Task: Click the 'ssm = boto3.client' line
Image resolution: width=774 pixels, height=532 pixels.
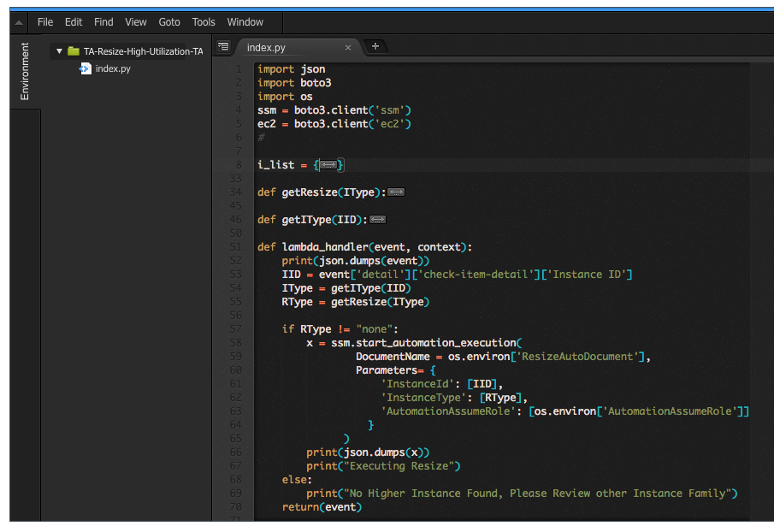Action: 334,110
